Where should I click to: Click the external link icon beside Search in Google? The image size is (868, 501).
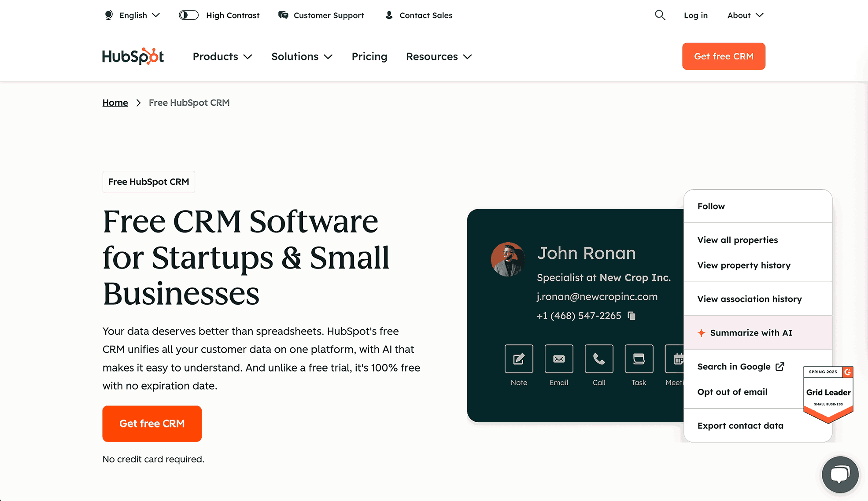click(x=780, y=367)
